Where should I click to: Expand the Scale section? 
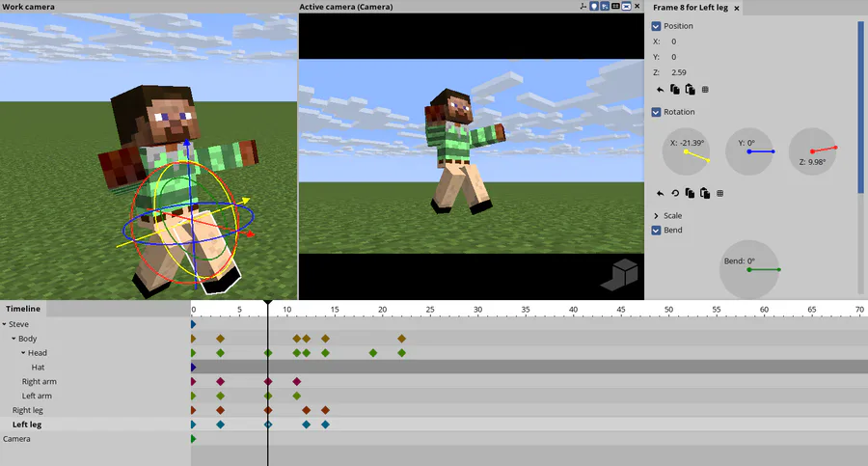pos(656,215)
